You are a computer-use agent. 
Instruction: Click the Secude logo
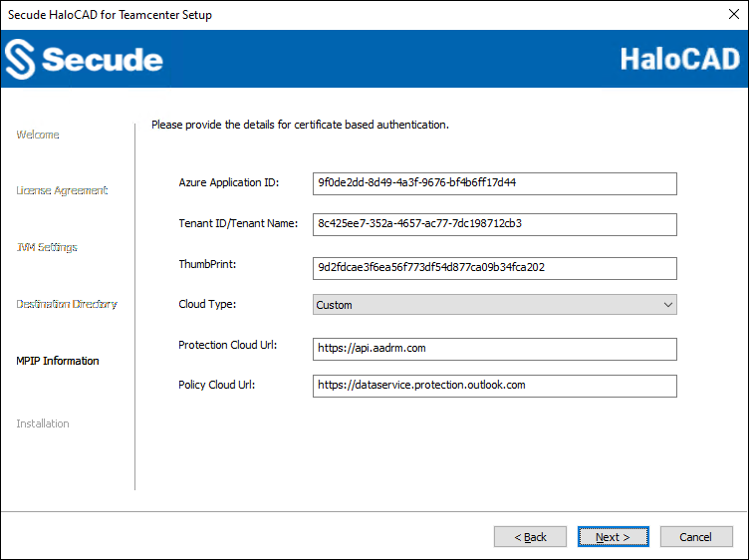click(x=84, y=59)
